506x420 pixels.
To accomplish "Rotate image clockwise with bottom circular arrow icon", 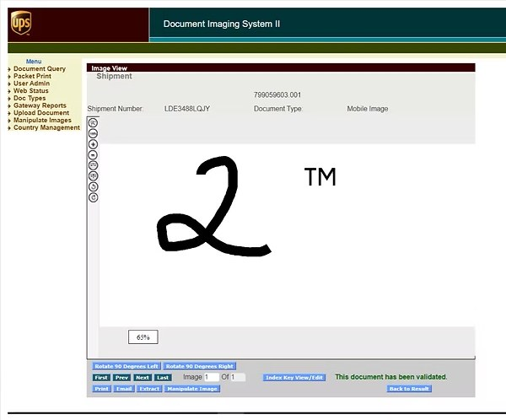I will [x=94, y=197].
